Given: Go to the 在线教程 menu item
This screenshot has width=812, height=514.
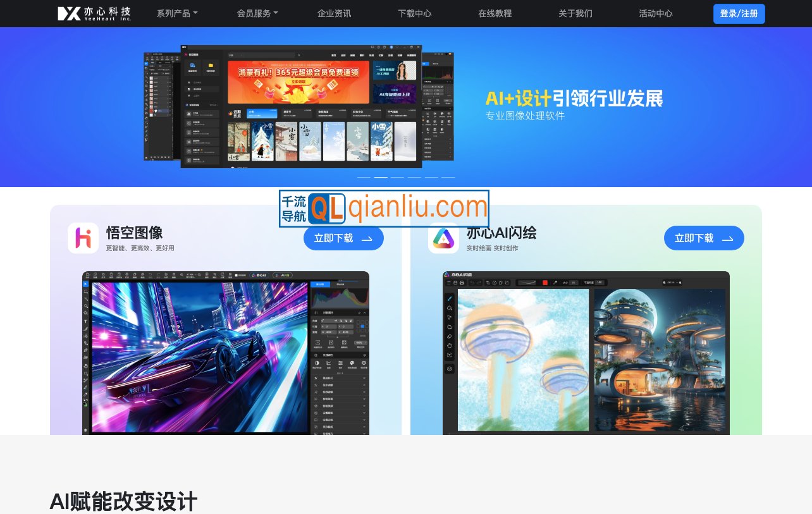Looking at the screenshot, I should 495,13.
